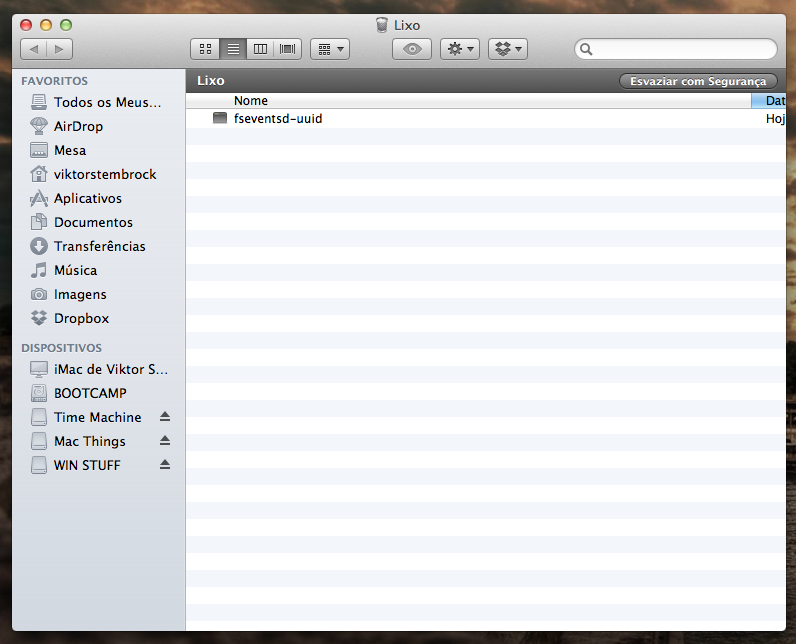Click the WIN STUFF disk icon

coord(39,465)
